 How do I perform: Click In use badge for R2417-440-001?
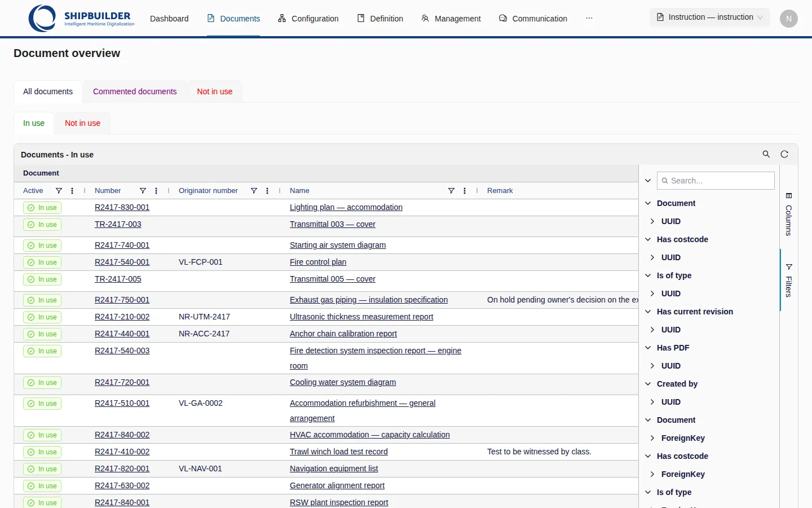42,334
